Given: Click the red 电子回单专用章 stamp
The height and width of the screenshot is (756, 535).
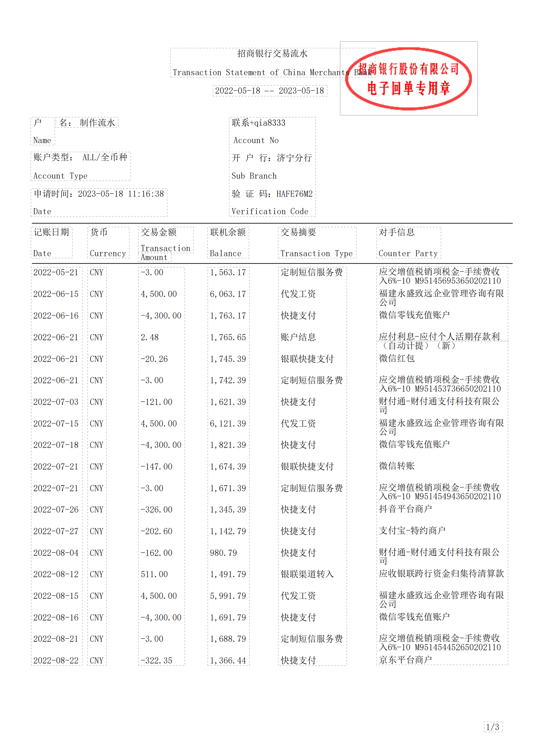Looking at the screenshot, I should coord(409,78).
